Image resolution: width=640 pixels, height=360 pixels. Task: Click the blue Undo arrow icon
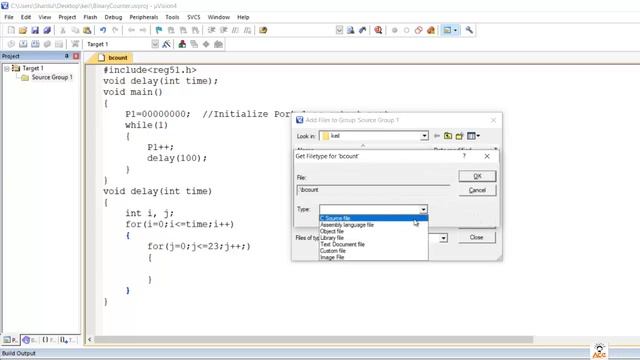[103, 30]
